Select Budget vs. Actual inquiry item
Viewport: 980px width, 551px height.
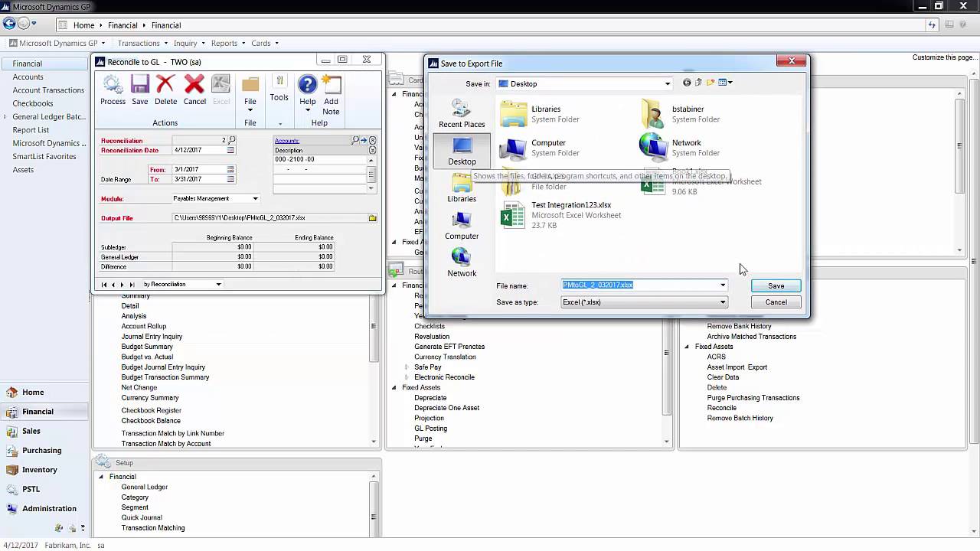point(147,357)
